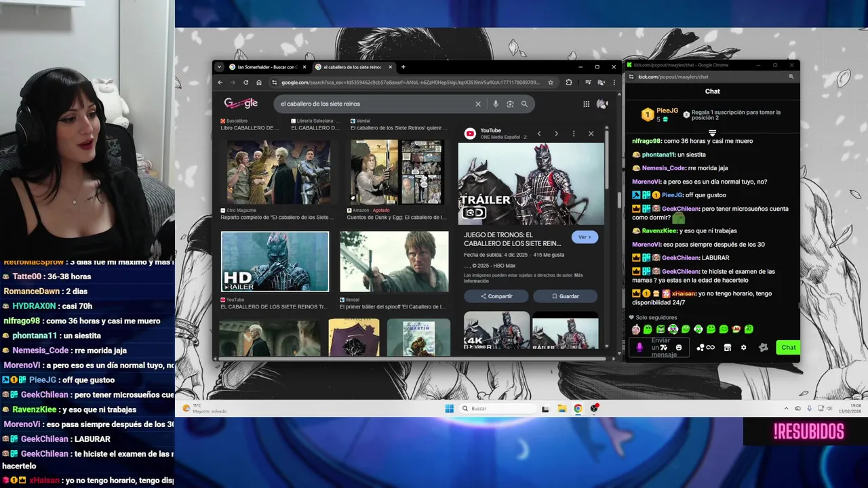868x488 pixels.
Task: Click the Google logo
Action: 241,103
